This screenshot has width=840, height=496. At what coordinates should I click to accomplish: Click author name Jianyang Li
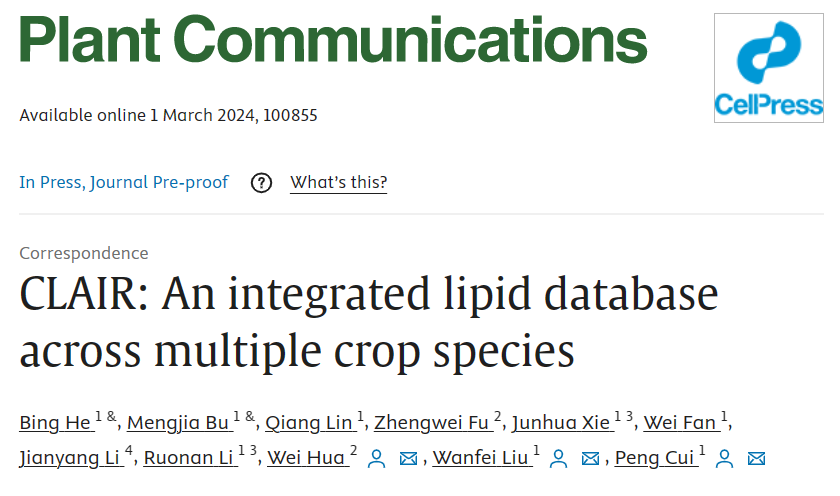tap(65, 459)
